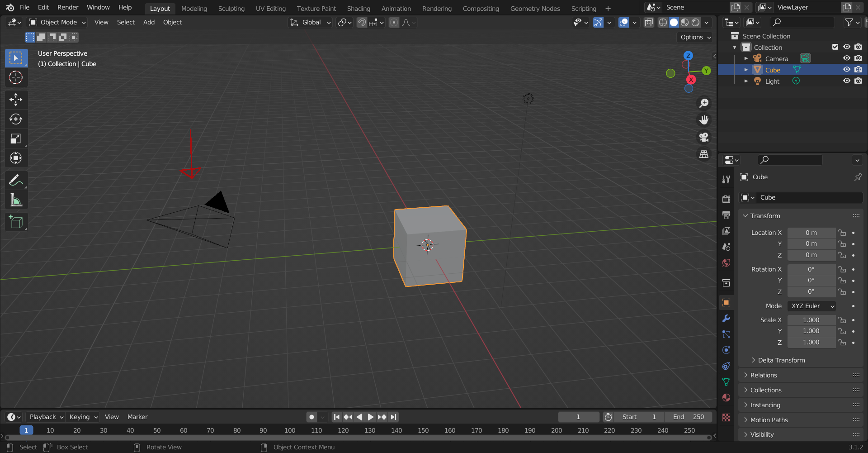This screenshot has height=453, width=868.
Task: Hide Cube in viewport via eye icon
Action: [x=847, y=70]
